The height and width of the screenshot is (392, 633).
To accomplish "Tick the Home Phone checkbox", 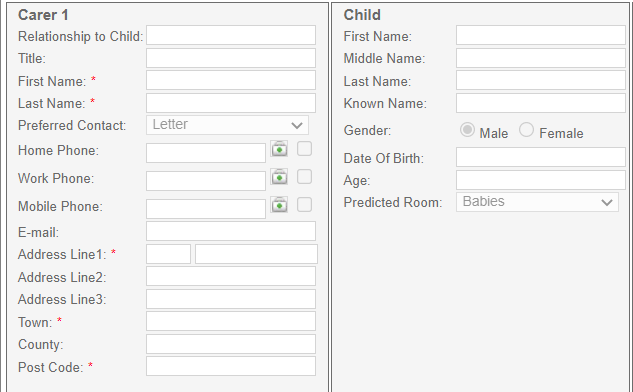I will [304, 149].
